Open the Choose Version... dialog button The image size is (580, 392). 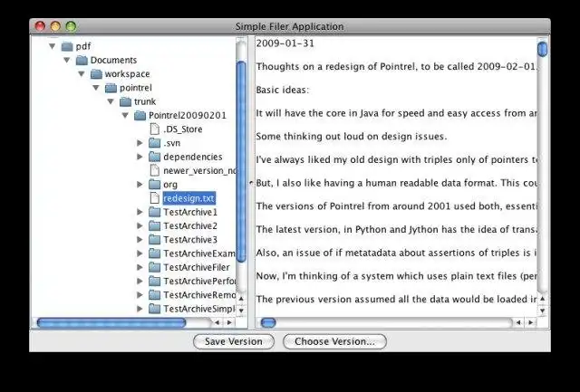click(334, 341)
